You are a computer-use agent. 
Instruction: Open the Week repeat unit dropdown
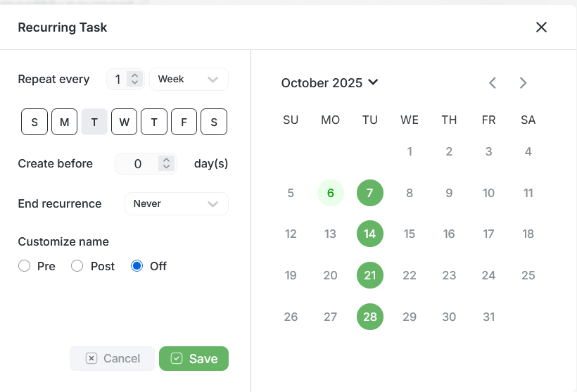tap(189, 80)
